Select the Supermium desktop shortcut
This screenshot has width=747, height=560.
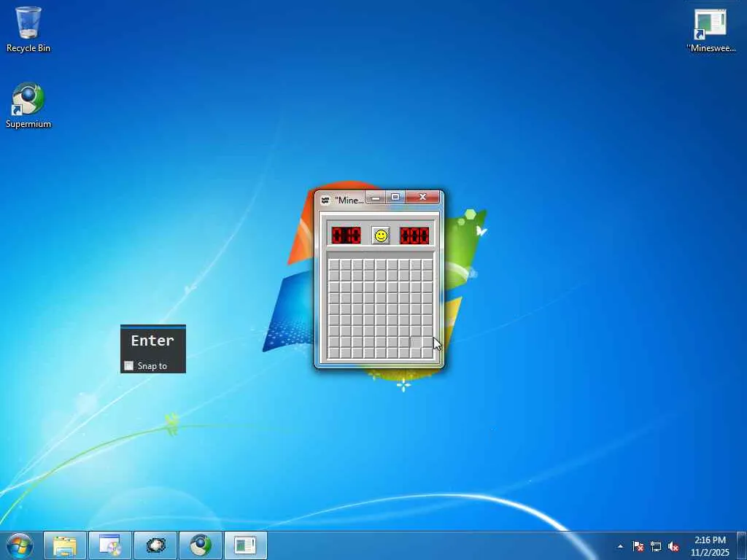click(x=28, y=106)
